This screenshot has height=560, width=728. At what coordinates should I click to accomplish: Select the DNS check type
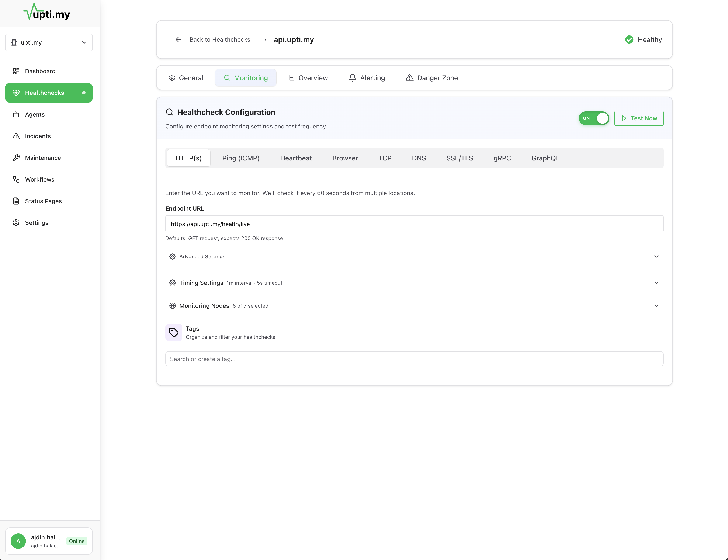[x=419, y=158]
